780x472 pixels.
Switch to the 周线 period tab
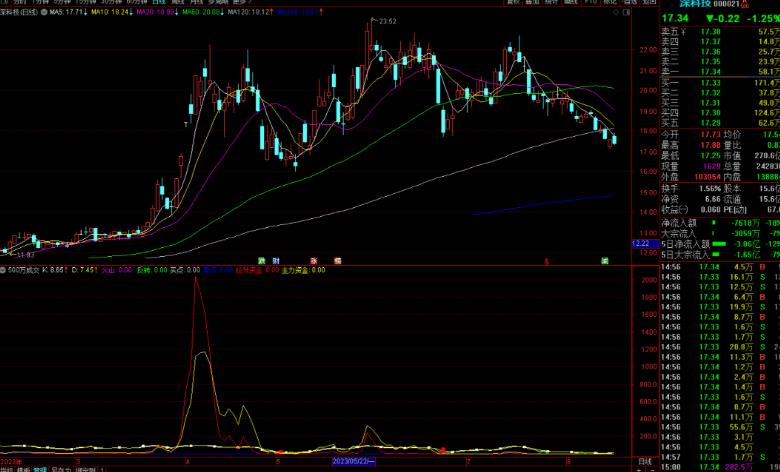coord(178,2)
